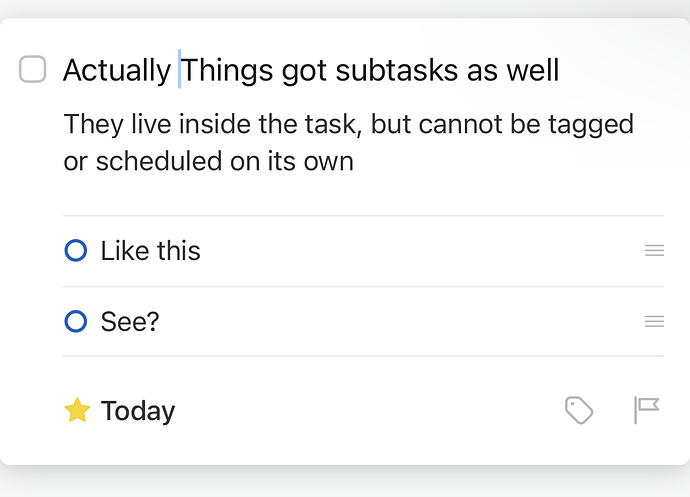
Task: Click the 'Like this' subtask text
Action: (151, 251)
